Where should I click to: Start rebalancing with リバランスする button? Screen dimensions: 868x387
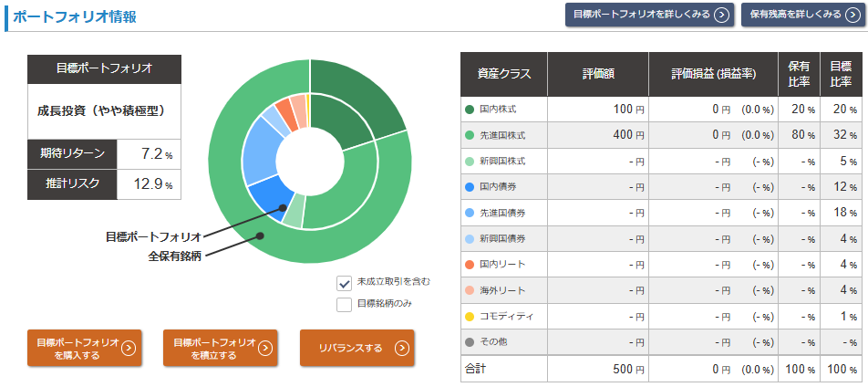click(x=351, y=348)
